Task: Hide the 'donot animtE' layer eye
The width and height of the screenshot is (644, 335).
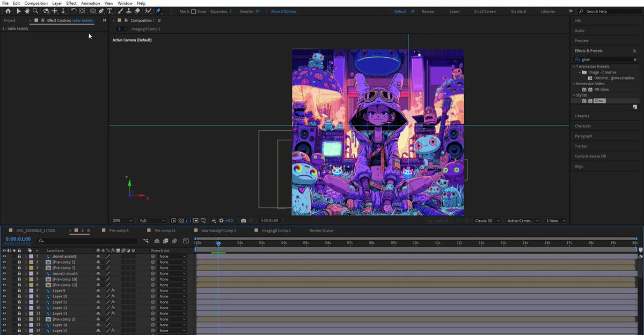Action: point(4,256)
